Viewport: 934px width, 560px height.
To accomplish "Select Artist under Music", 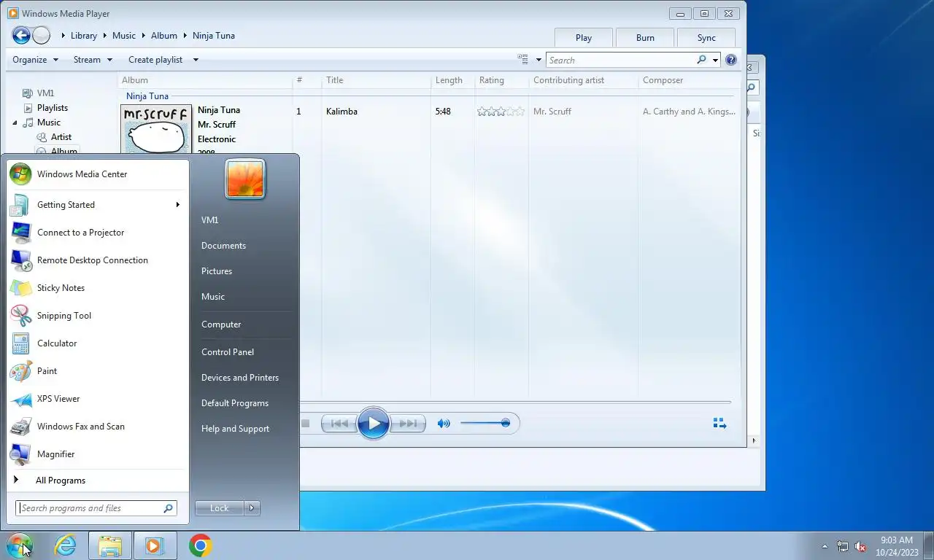I will (x=61, y=137).
